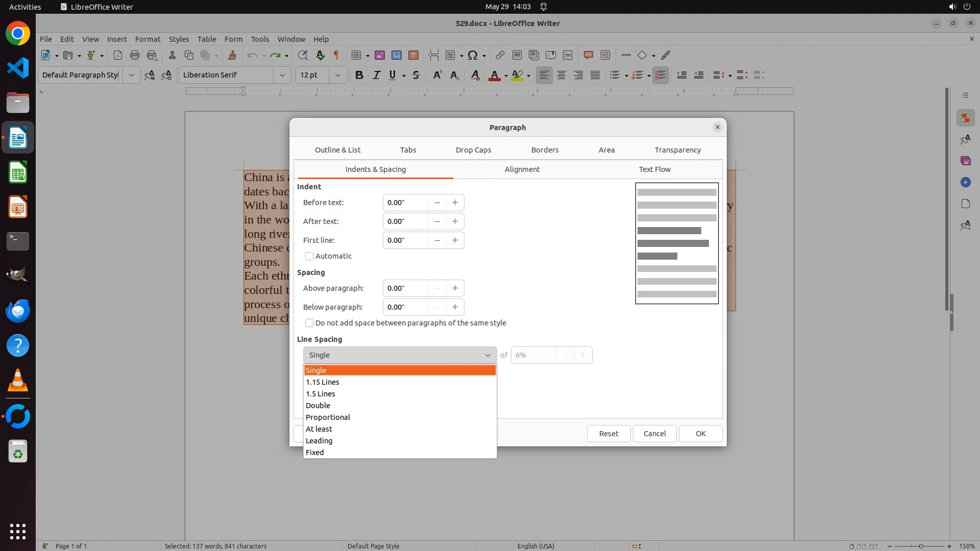980x551 pixels.
Task: Click the Strikethrough icon in toolbar
Action: (416, 76)
